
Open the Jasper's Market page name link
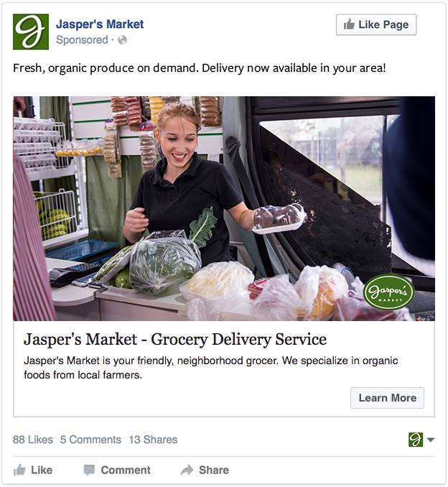coord(100,24)
